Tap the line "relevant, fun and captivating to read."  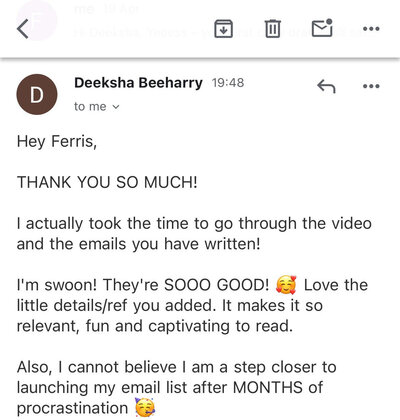coord(155,326)
